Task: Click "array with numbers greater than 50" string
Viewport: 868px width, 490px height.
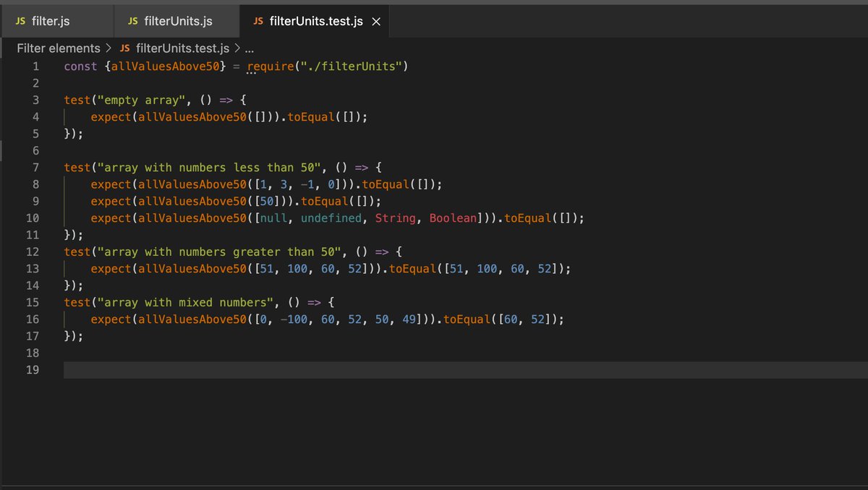Action: click(x=219, y=252)
